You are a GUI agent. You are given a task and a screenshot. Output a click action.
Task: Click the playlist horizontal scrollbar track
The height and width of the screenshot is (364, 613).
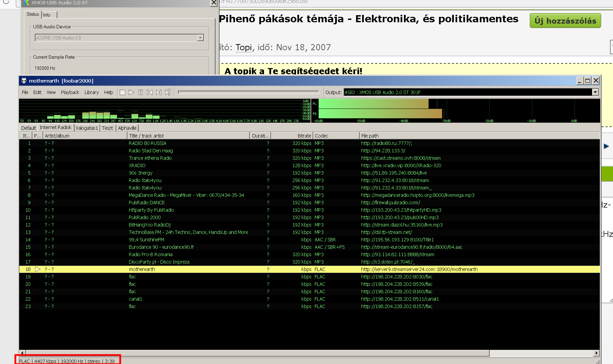[x=541, y=353]
